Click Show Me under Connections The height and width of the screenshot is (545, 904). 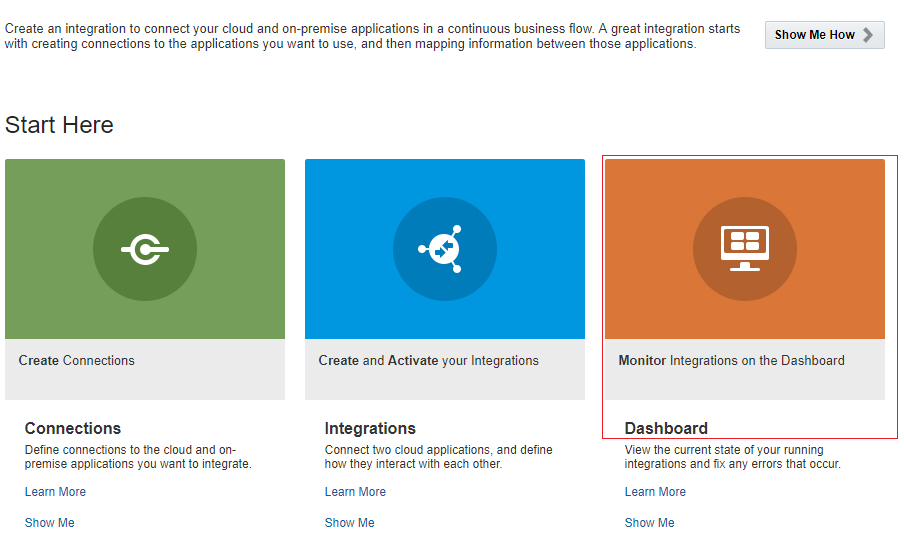[x=50, y=523]
